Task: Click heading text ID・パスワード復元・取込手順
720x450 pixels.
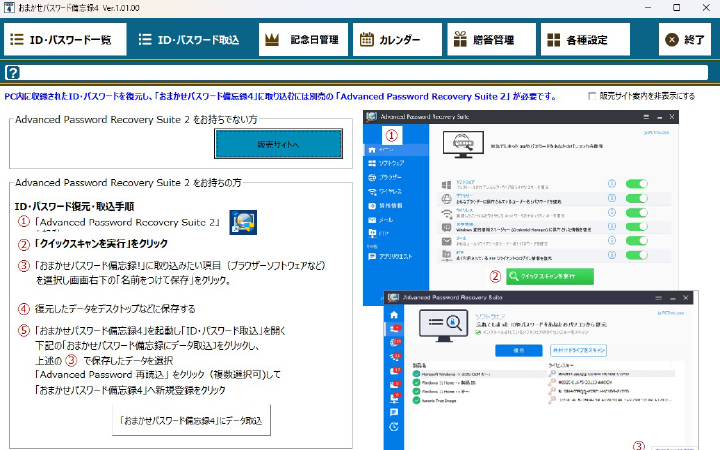Action: tap(74, 207)
